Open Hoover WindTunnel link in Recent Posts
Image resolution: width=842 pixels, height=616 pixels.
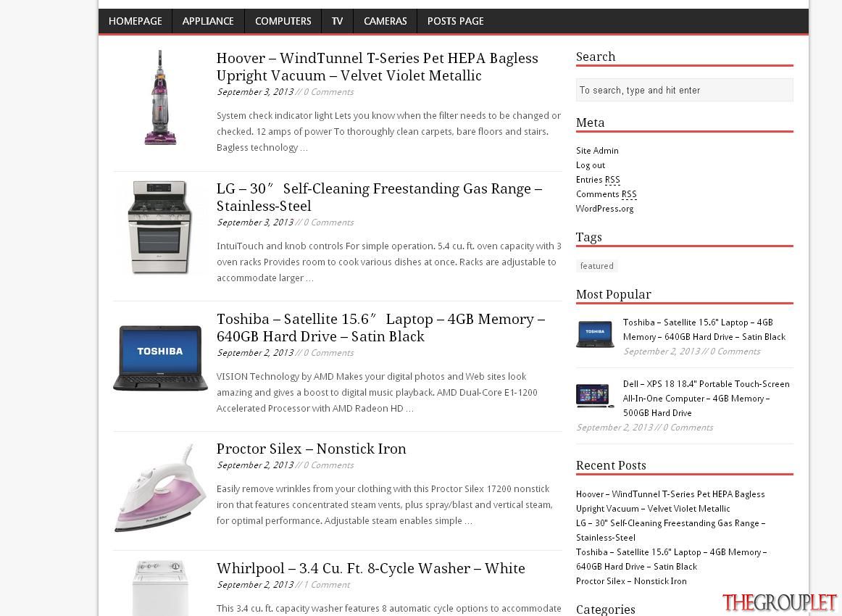pos(670,501)
